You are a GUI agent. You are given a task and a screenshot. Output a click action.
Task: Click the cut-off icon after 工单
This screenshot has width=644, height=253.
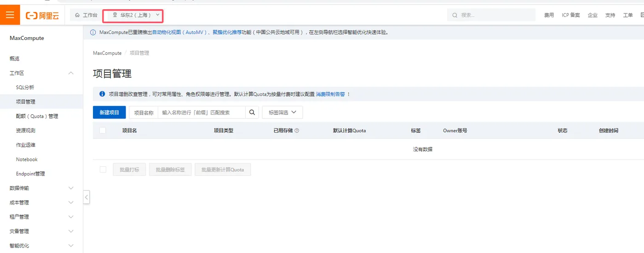click(642, 15)
